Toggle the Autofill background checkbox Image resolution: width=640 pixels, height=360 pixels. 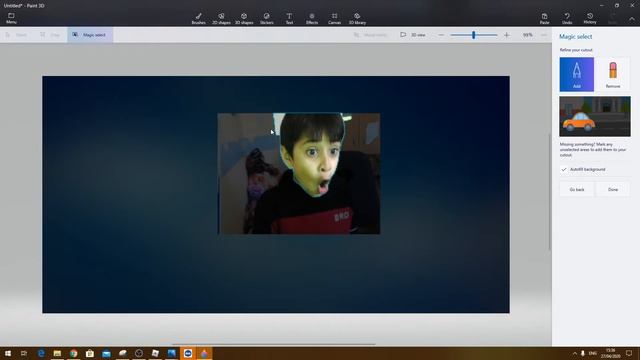(x=564, y=169)
